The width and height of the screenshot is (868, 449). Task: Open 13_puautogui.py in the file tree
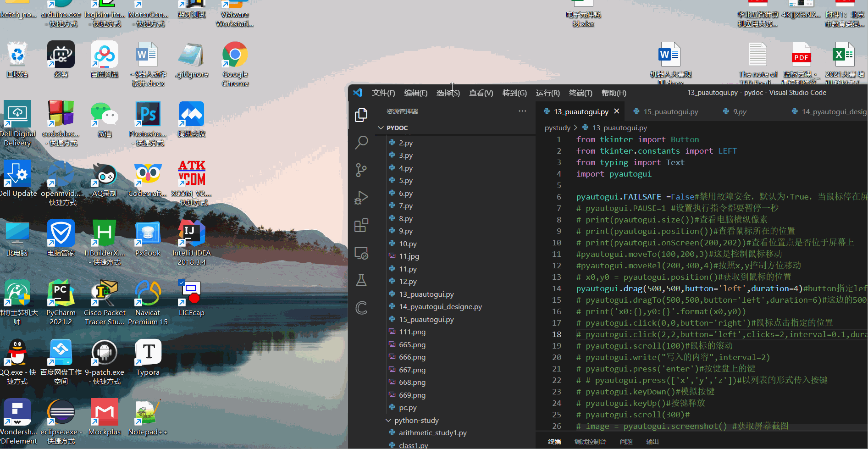tap(426, 294)
